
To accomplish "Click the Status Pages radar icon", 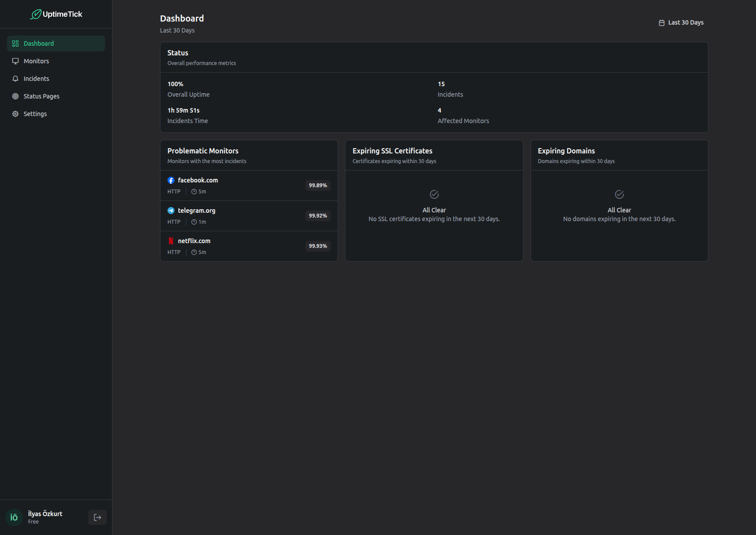I will point(15,96).
